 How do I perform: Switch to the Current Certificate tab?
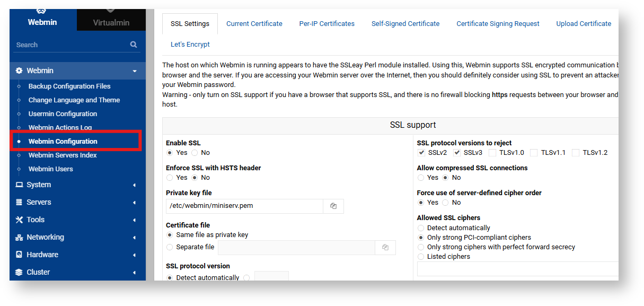point(254,23)
